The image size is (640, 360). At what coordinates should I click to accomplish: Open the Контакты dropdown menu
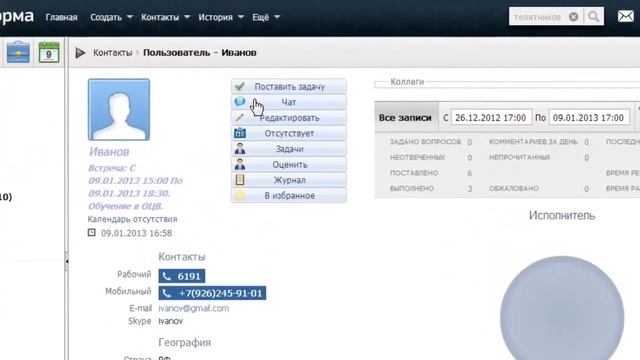165,17
